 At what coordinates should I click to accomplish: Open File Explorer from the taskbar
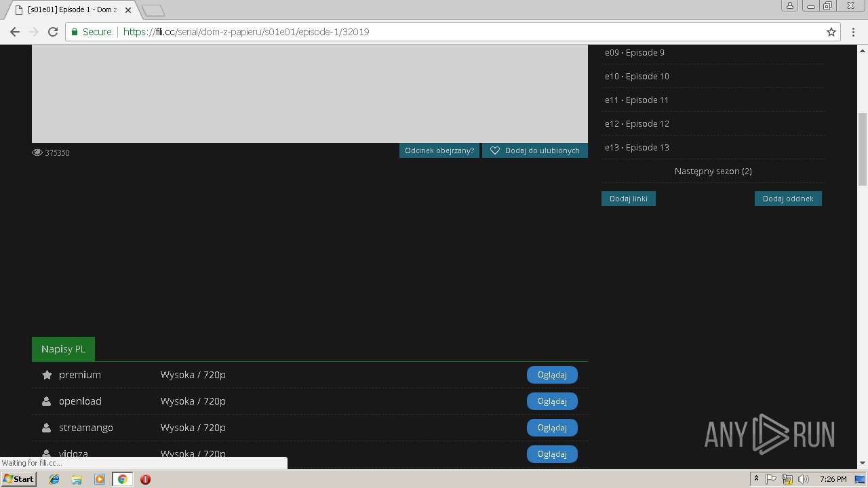(77, 479)
